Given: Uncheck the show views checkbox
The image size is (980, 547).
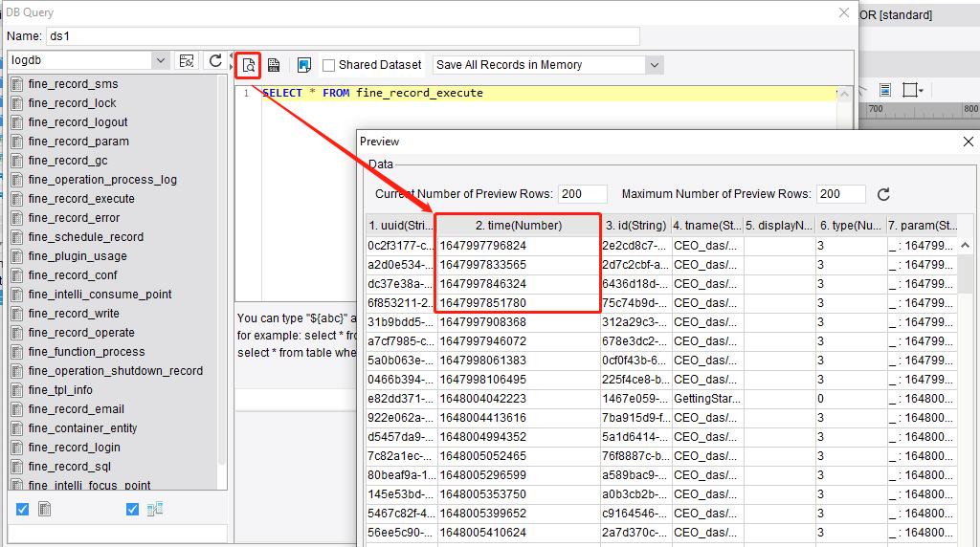Looking at the screenshot, I should [x=132, y=510].
